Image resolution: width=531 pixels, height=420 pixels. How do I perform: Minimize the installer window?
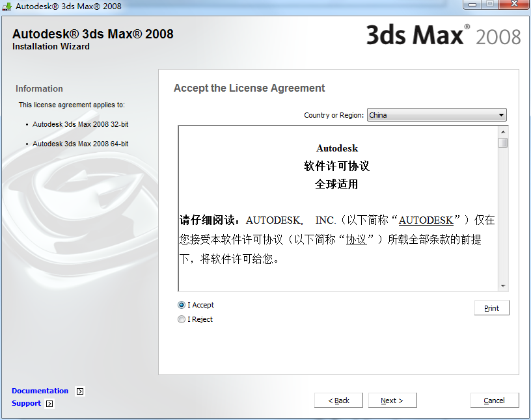pyautogui.click(x=472, y=5)
